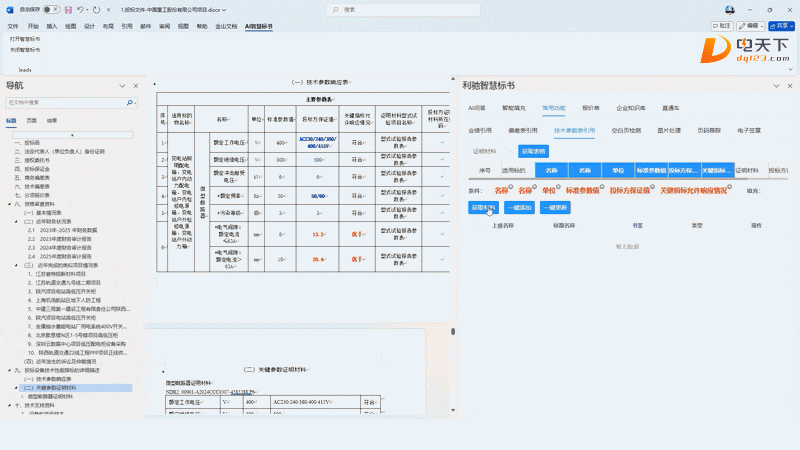Open the 编辑 mode dropdown
Viewport: 800px width, 450px height.
751,26
